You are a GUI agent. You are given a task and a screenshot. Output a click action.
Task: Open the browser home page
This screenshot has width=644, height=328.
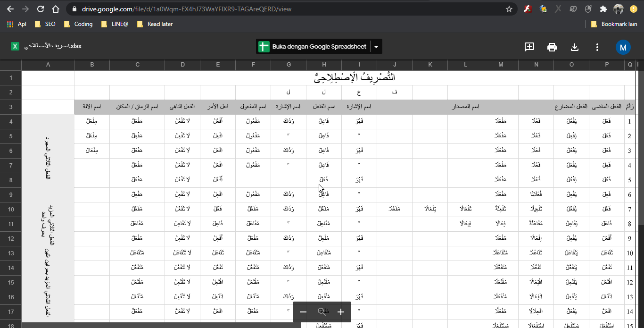[x=56, y=9]
